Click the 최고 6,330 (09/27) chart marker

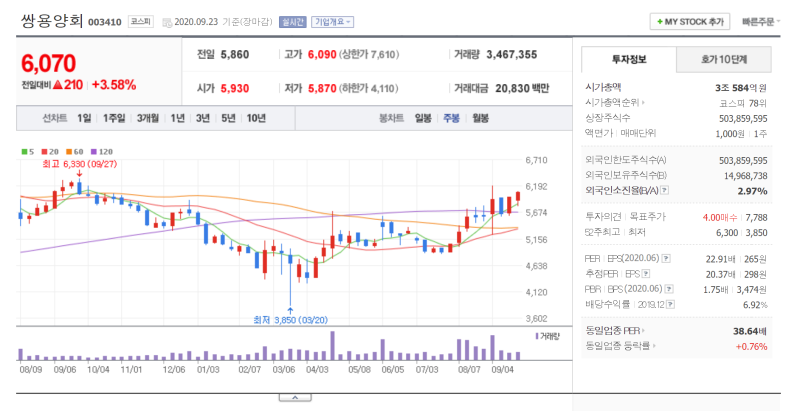[80, 164]
